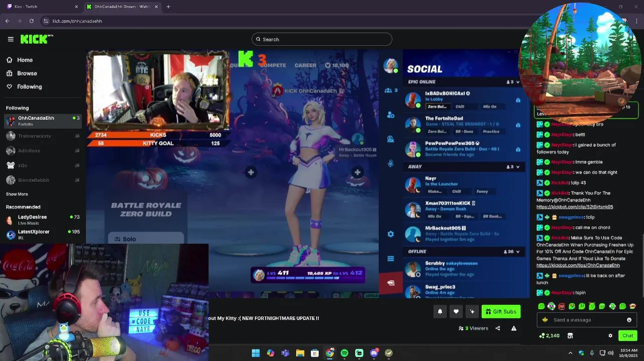This screenshot has width=644, height=361.
Task: Reload the current page
Action: pos(31,21)
